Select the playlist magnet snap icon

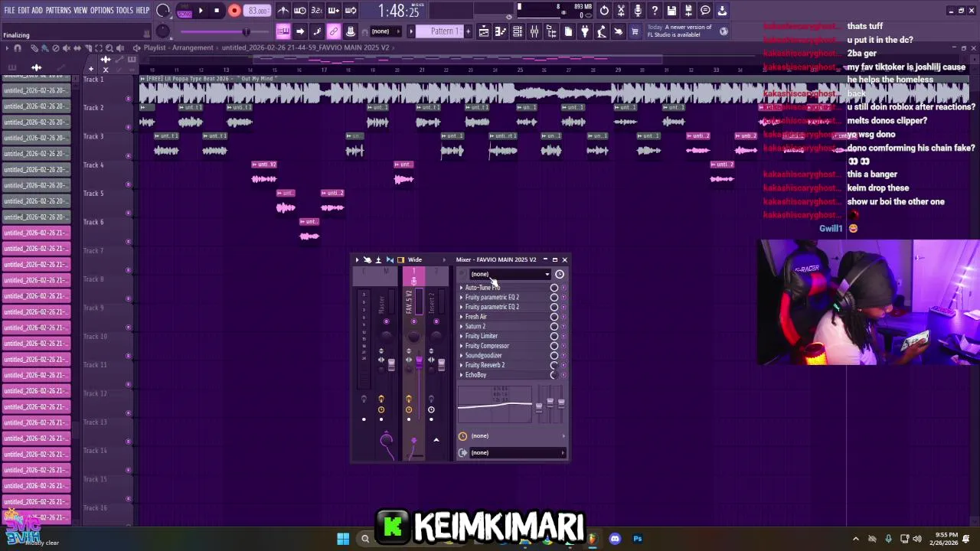(x=18, y=48)
